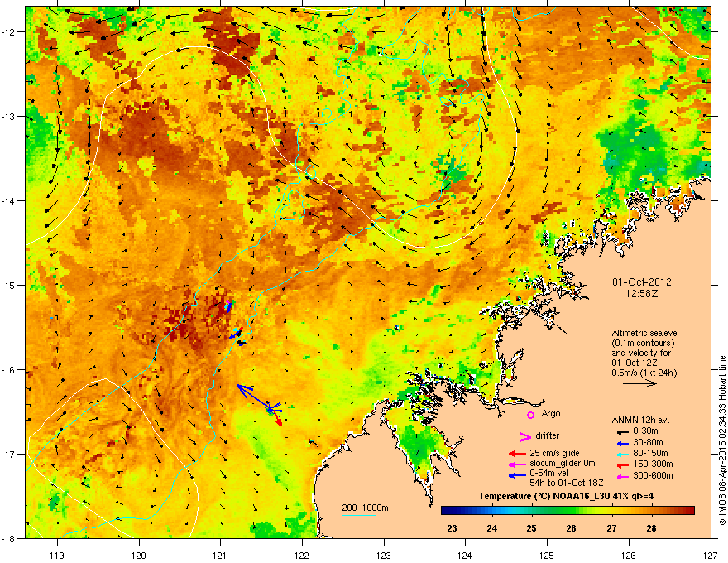728x563 pixels.
Task: Click the black 0-30m ANMN arrow
Action: pyautogui.click(x=622, y=431)
